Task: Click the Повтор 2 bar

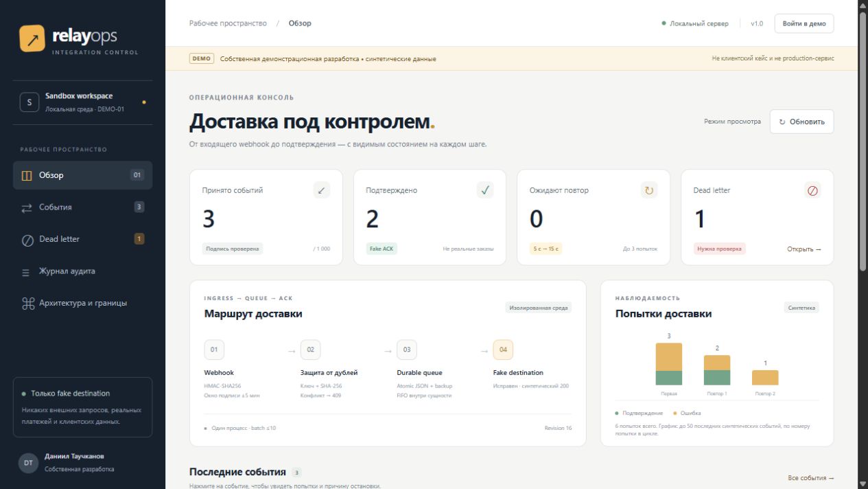Action: point(765,378)
